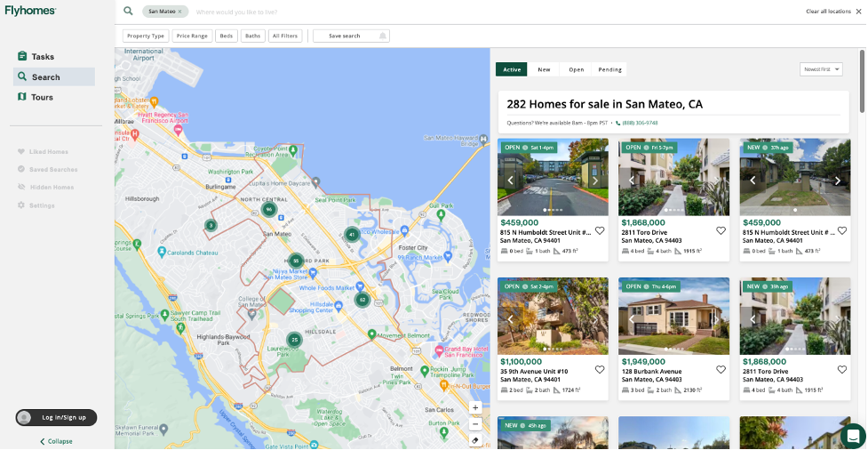Click map cluster marker 96
868x450 pixels.
tap(269, 209)
